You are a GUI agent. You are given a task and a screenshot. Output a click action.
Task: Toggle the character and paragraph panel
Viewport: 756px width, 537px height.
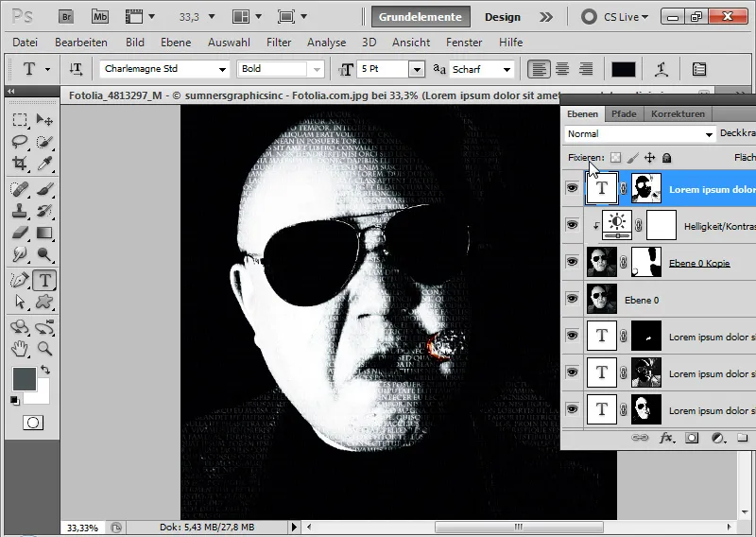click(698, 69)
